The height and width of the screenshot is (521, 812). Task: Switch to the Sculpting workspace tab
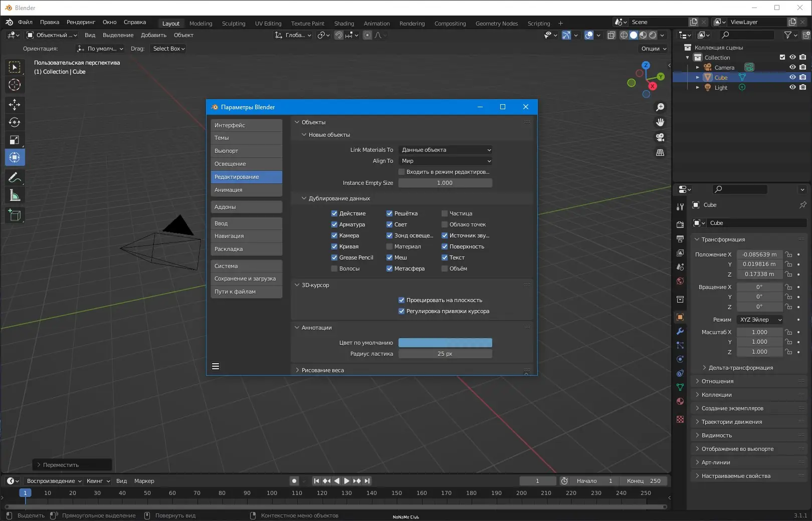click(234, 24)
